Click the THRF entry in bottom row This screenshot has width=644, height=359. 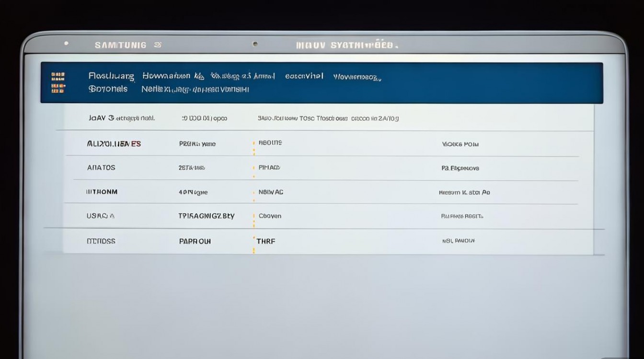coord(266,241)
